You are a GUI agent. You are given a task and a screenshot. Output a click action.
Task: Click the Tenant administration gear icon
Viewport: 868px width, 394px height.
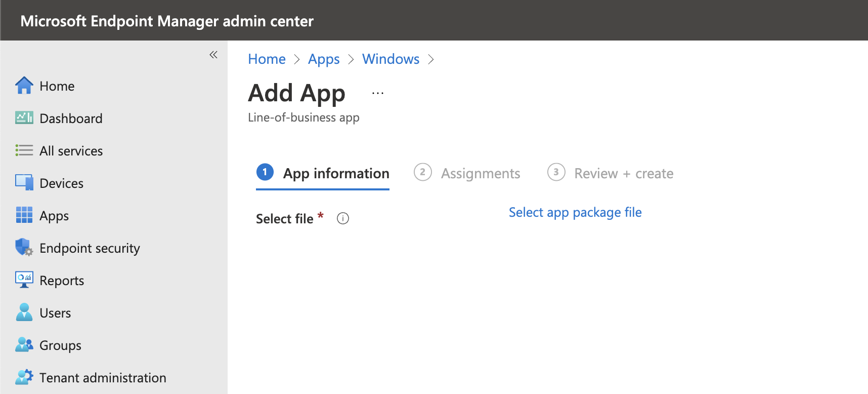[24, 377]
